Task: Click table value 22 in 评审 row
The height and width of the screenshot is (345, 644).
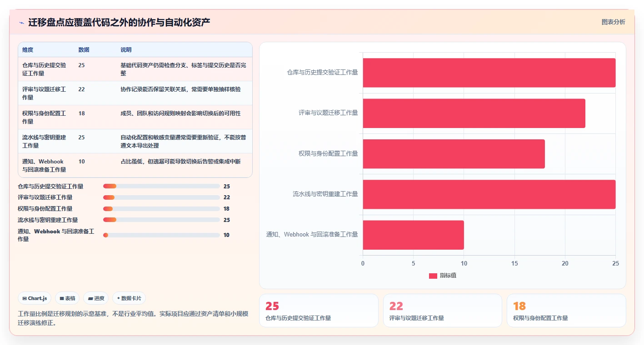Action: pos(81,89)
